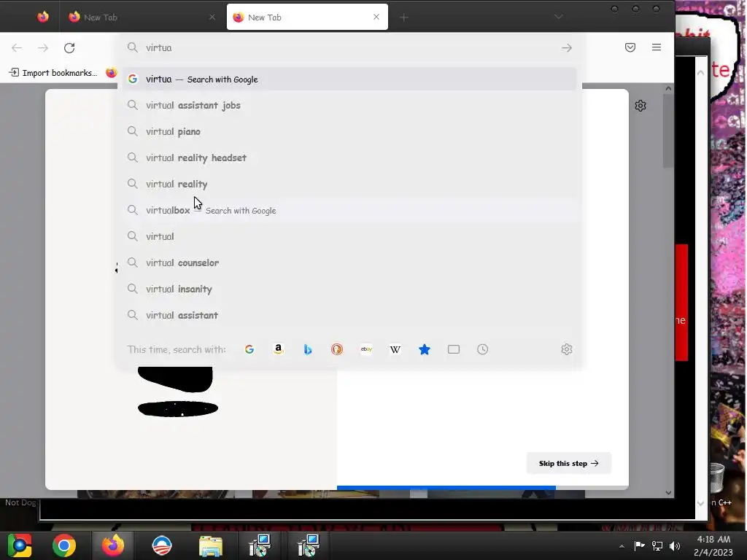747x560 pixels.
Task: Choose suggestion virtual insanity
Action: (x=350, y=289)
